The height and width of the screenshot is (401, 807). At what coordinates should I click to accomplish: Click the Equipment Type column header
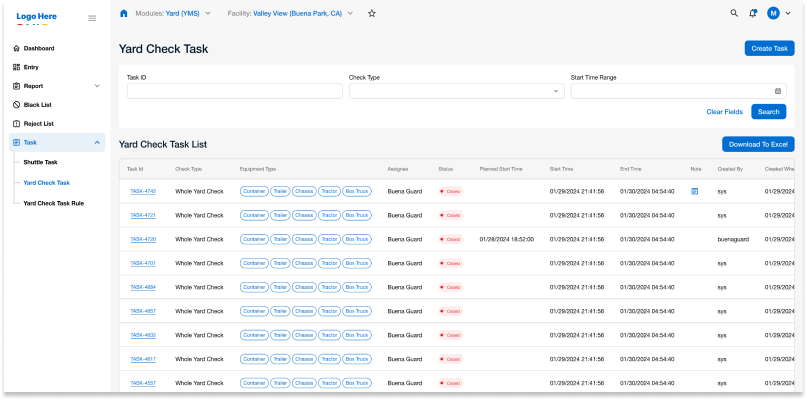pos(258,169)
